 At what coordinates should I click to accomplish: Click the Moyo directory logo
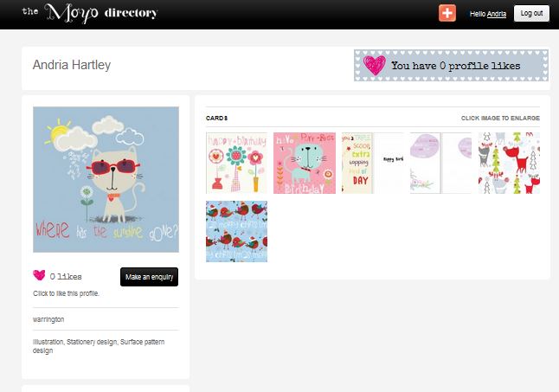(x=89, y=13)
